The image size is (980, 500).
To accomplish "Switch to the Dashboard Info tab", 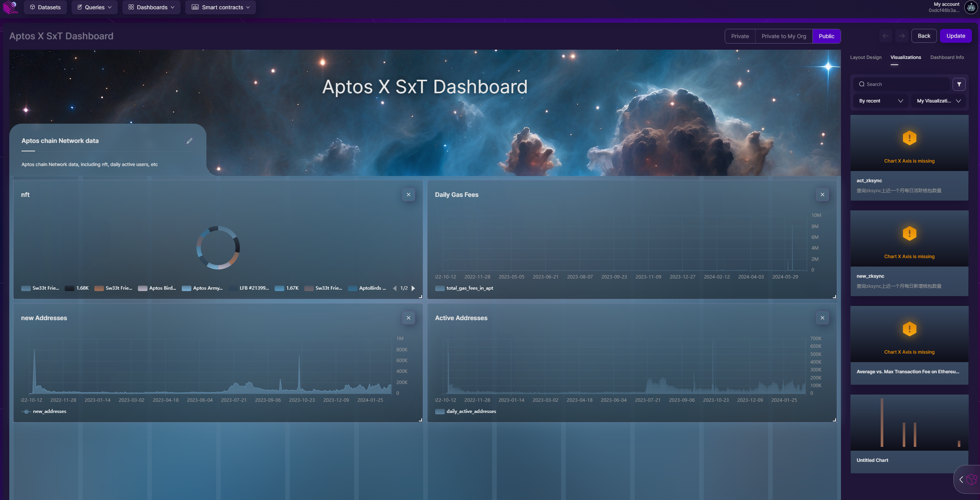I will coord(947,57).
